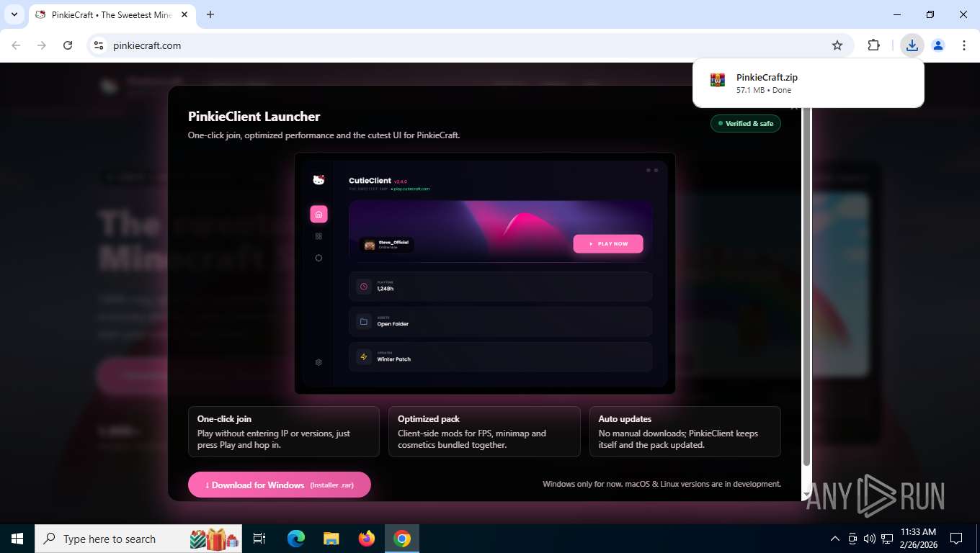Click the grid icon in launcher sidebar
The width and height of the screenshot is (980, 553).
(x=318, y=236)
